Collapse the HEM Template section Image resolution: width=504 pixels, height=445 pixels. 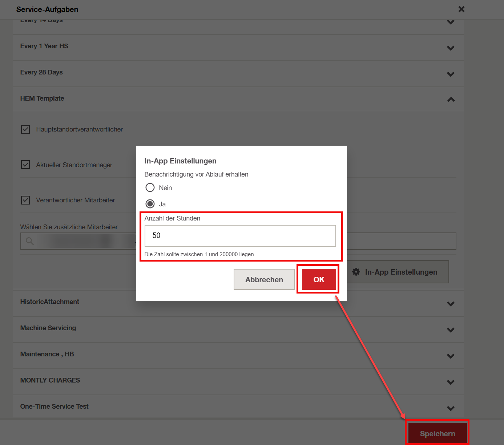click(x=451, y=99)
